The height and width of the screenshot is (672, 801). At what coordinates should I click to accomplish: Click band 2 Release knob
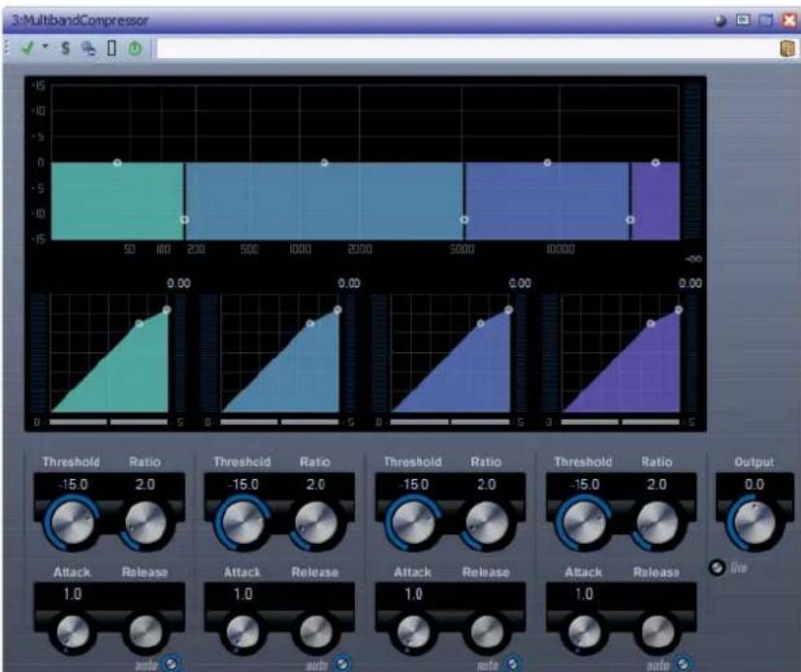tap(316, 632)
